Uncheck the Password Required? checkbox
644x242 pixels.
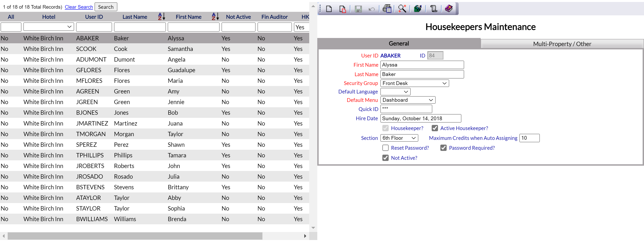(x=443, y=148)
